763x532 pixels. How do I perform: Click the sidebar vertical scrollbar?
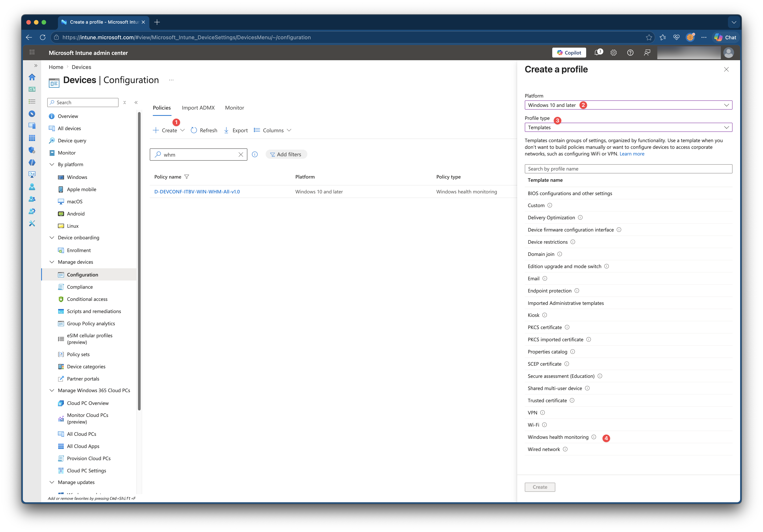click(x=139, y=261)
